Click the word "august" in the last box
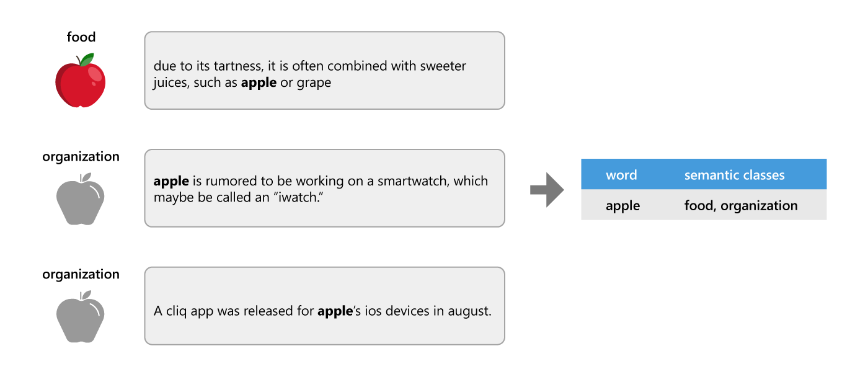The image size is (868, 369). coord(469,311)
